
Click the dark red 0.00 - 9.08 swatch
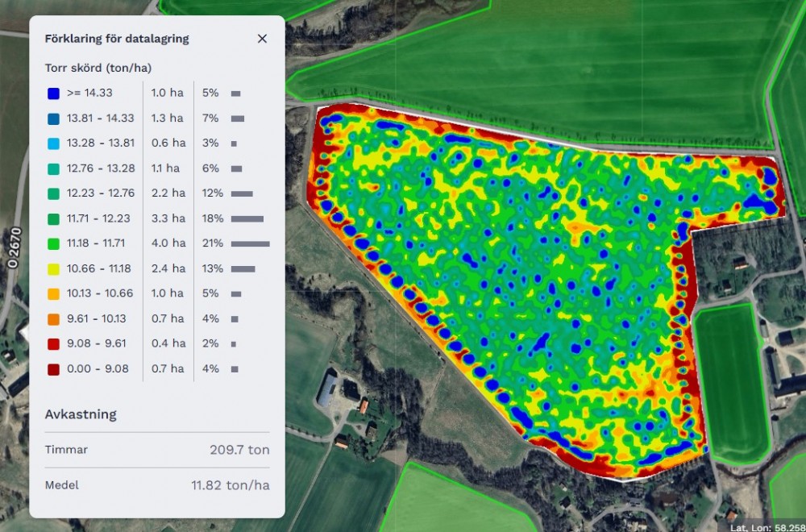tap(53, 369)
